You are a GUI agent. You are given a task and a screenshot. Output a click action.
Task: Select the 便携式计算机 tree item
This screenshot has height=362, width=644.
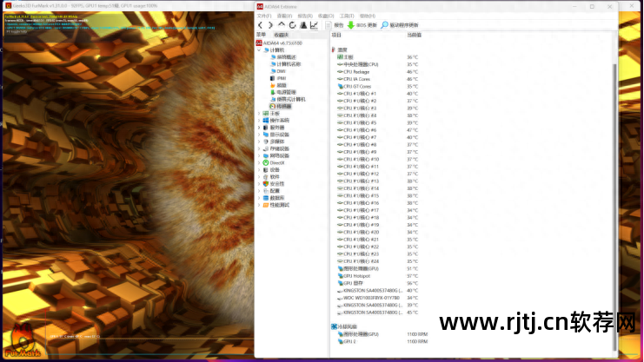291,99
